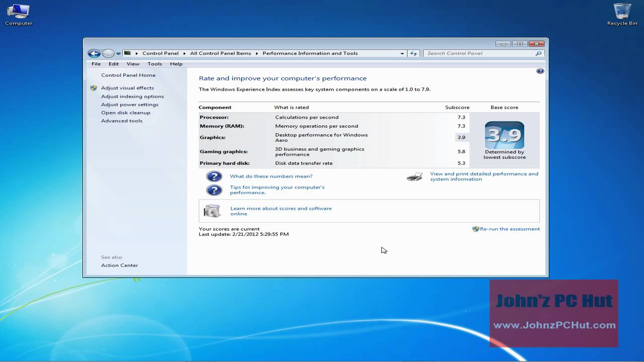Click the 3.9 base score badge

[505, 135]
